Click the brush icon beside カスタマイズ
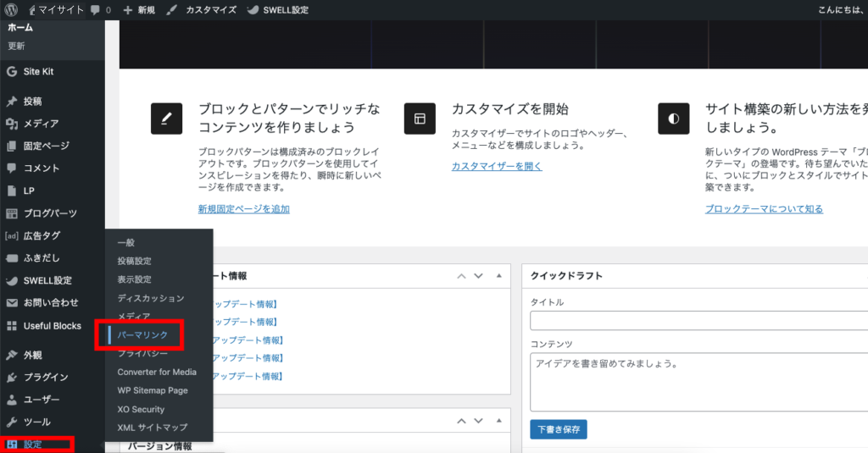This screenshot has width=868, height=453. (171, 10)
